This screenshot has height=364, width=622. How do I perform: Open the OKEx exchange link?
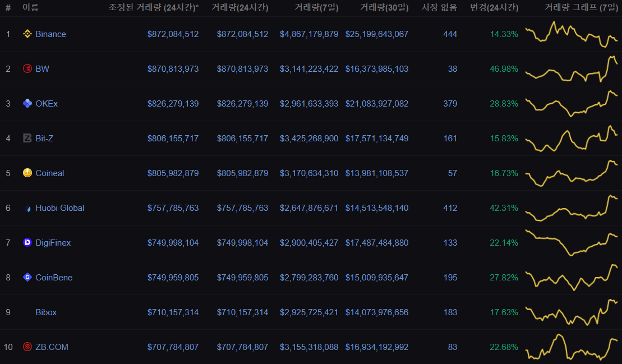47,104
